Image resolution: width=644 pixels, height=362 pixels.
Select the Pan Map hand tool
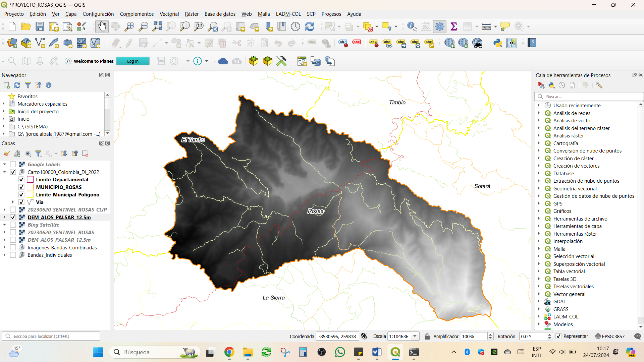coord(102,26)
